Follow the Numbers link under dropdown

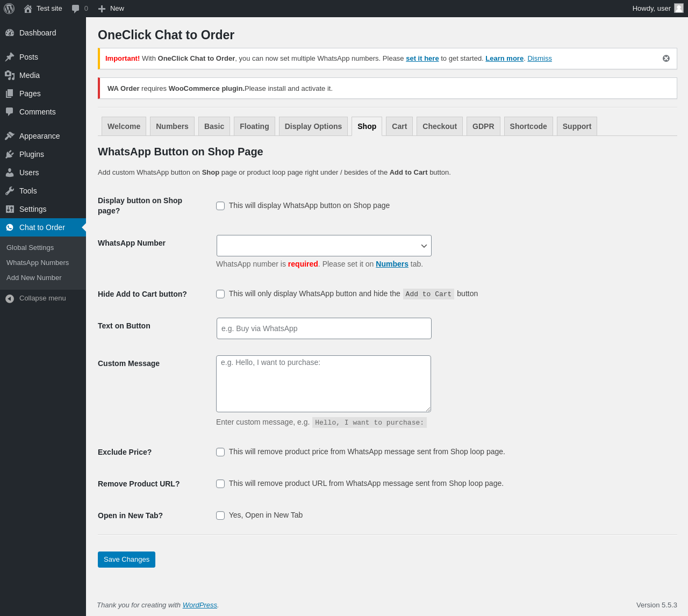392,264
